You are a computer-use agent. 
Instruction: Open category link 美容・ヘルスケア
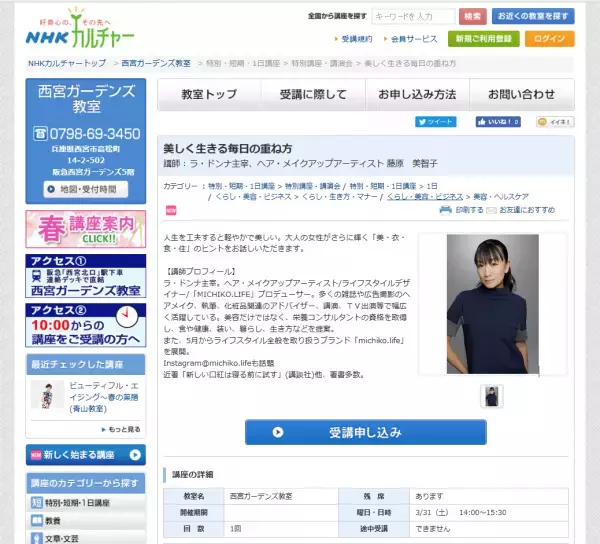click(501, 197)
